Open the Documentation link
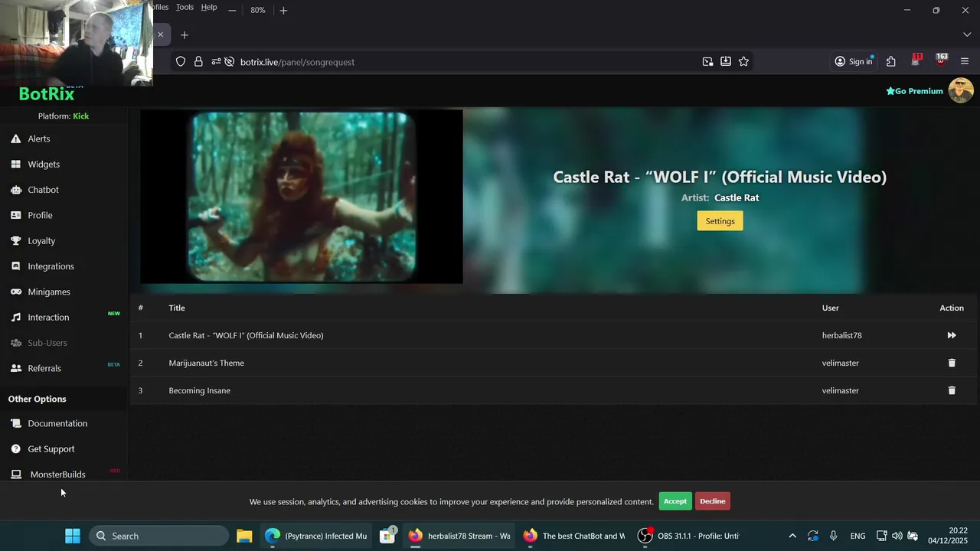The width and height of the screenshot is (980, 551). coord(57,423)
